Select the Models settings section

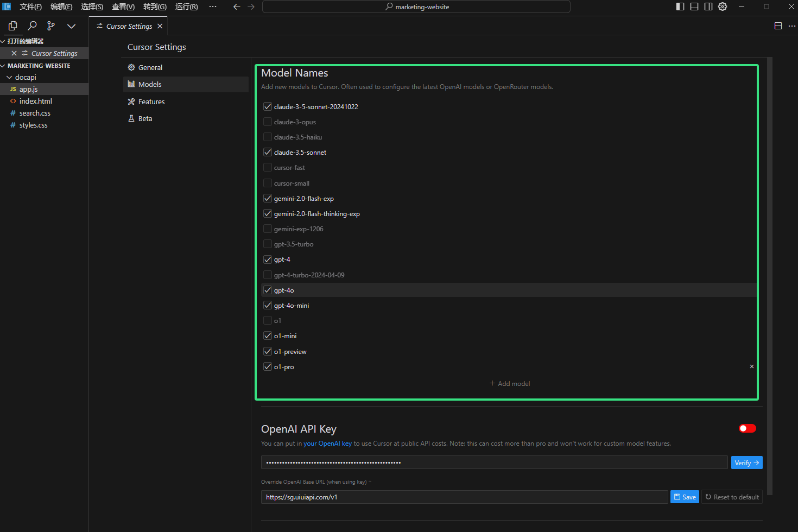coord(186,84)
